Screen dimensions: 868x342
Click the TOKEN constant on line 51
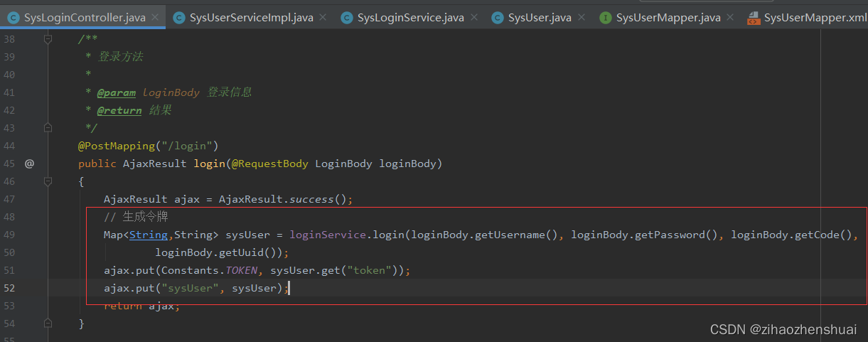pos(241,270)
